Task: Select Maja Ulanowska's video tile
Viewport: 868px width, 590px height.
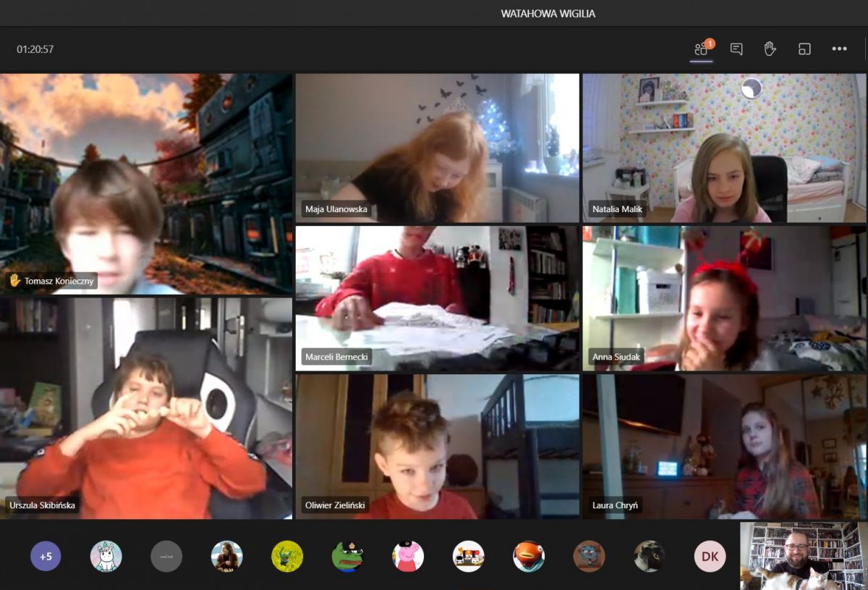Action: pyautogui.click(x=437, y=148)
